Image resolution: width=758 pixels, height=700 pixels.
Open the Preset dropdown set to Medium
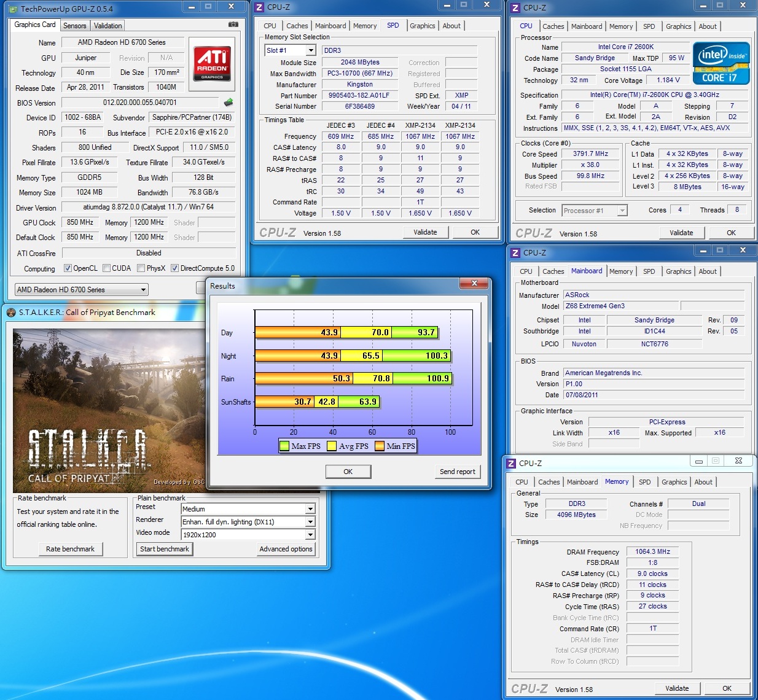(248, 509)
